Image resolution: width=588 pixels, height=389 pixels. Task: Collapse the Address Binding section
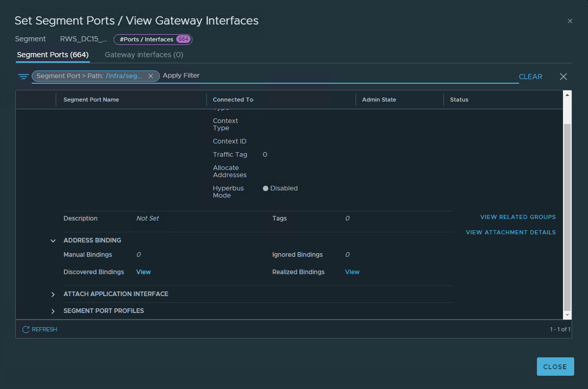[53, 240]
